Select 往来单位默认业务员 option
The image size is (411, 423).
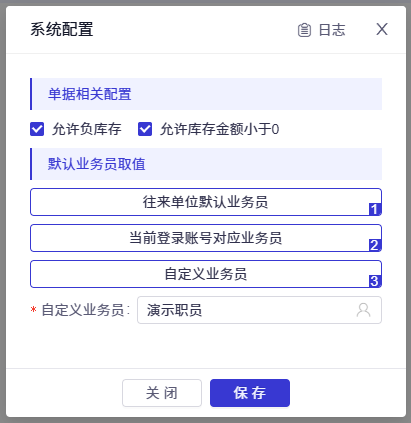(x=206, y=202)
